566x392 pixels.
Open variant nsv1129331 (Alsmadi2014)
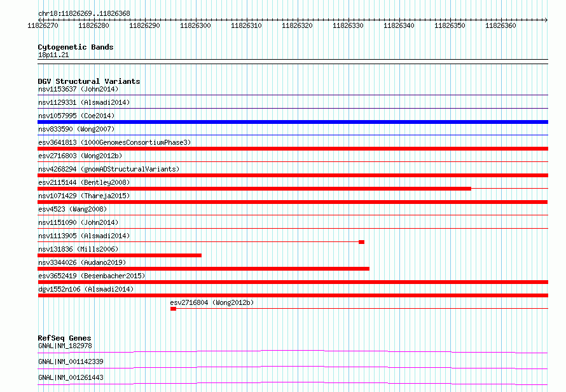[84, 102]
